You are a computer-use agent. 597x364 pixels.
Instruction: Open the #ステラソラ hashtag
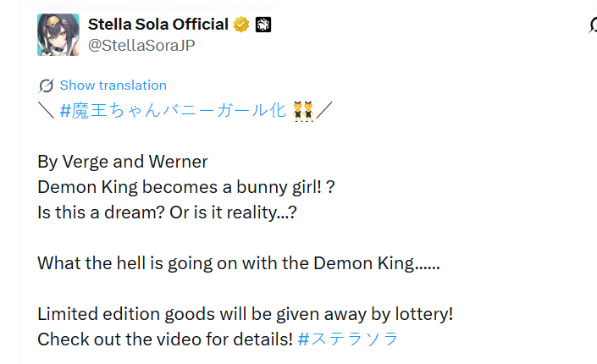point(348,339)
